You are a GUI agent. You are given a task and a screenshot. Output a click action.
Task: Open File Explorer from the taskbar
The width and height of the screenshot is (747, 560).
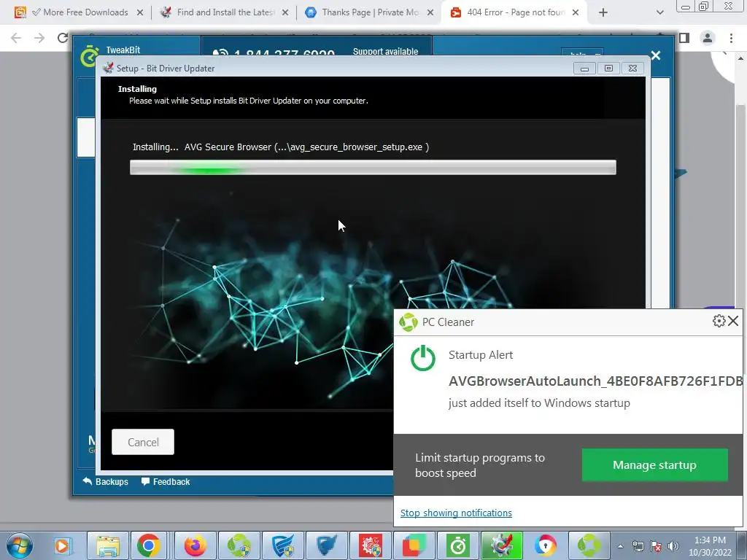pyautogui.click(x=108, y=545)
